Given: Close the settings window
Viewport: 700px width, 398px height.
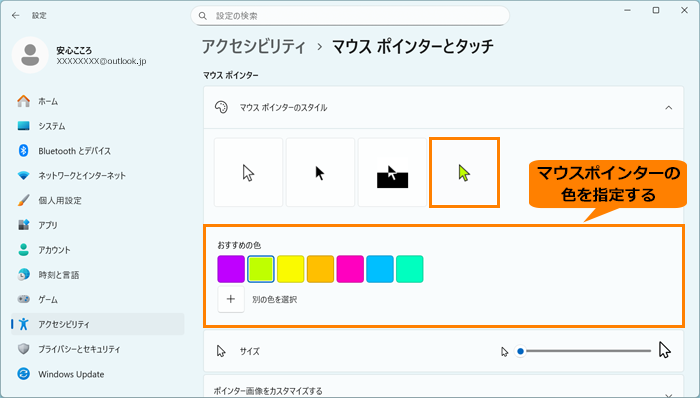Looking at the screenshot, I should click(684, 10).
